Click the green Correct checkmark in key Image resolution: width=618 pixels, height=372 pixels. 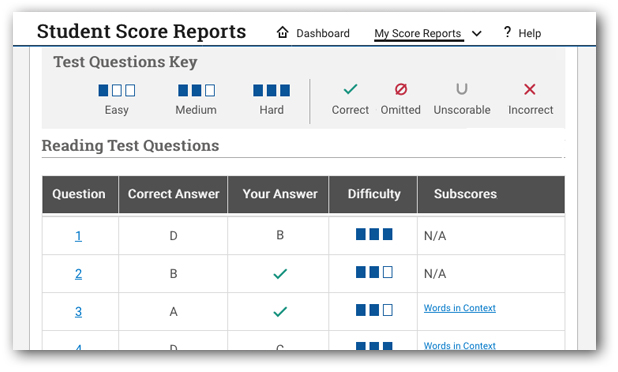click(x=350, y=89)
